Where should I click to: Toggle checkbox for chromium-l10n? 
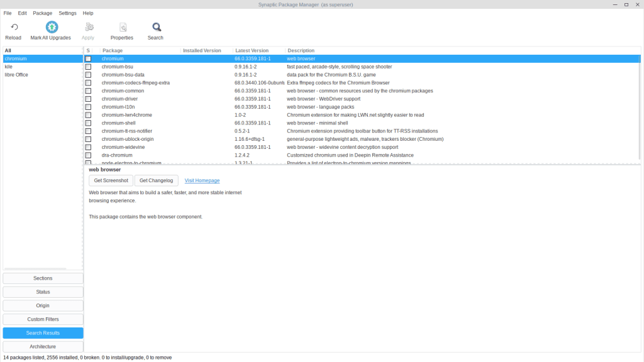tap(88, 107)
